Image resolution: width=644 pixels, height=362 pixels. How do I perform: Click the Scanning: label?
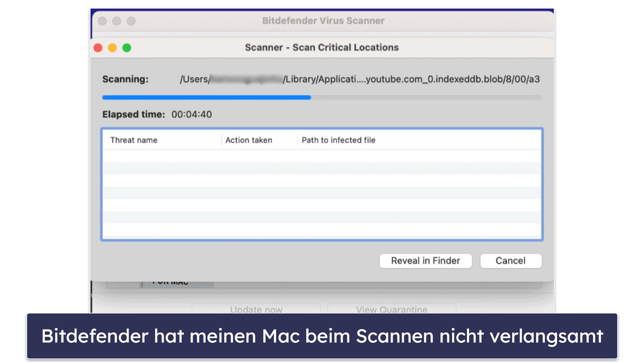[x=125, y=79]
